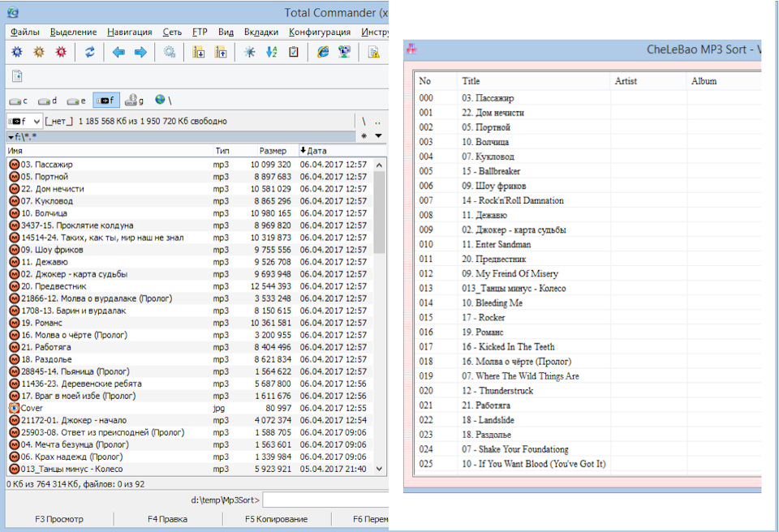Select row 020 12 - Thunderstruck in MP3 Sort
779x532 pixels.
click(x=587, y=390)
